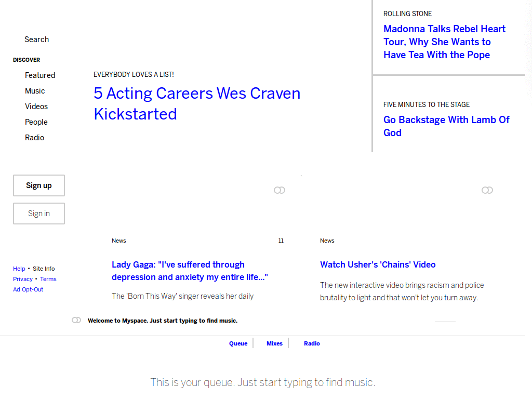The height and width of the screenshot is (399, 532).
Task: Open the Lady Gaga depression article
Action: click(190, 271)
